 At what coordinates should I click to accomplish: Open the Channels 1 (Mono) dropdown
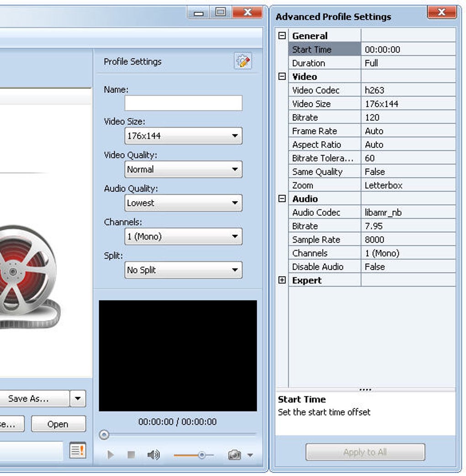[x=183, y=236]
